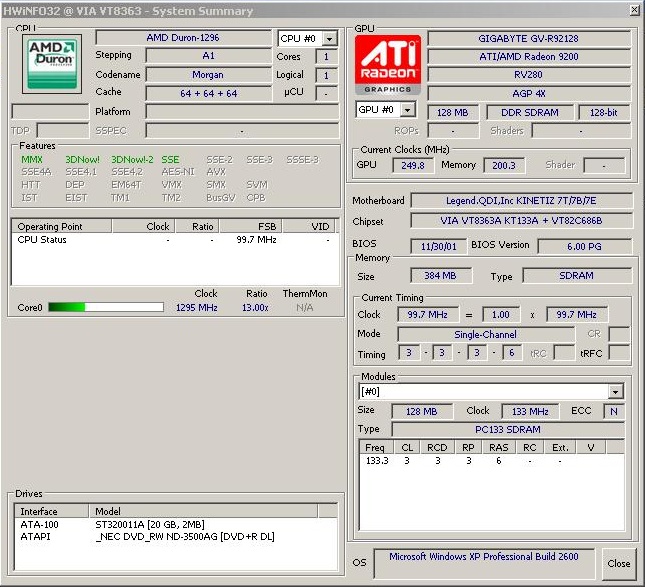The width and height of the screenshot is (645, 587).
Task: Click the GIGABYTE GV-R92128 card name field
Action: pos(528,39)
